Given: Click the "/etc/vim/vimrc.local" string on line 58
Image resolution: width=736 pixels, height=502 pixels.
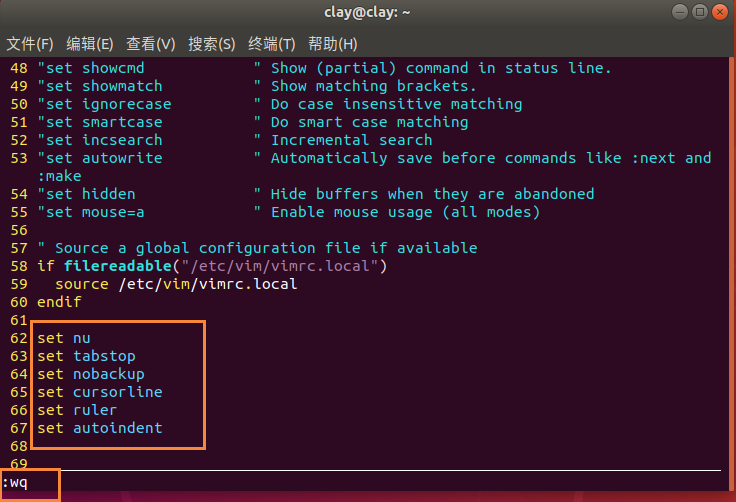Looking at the screenshot, I should 279,266.
